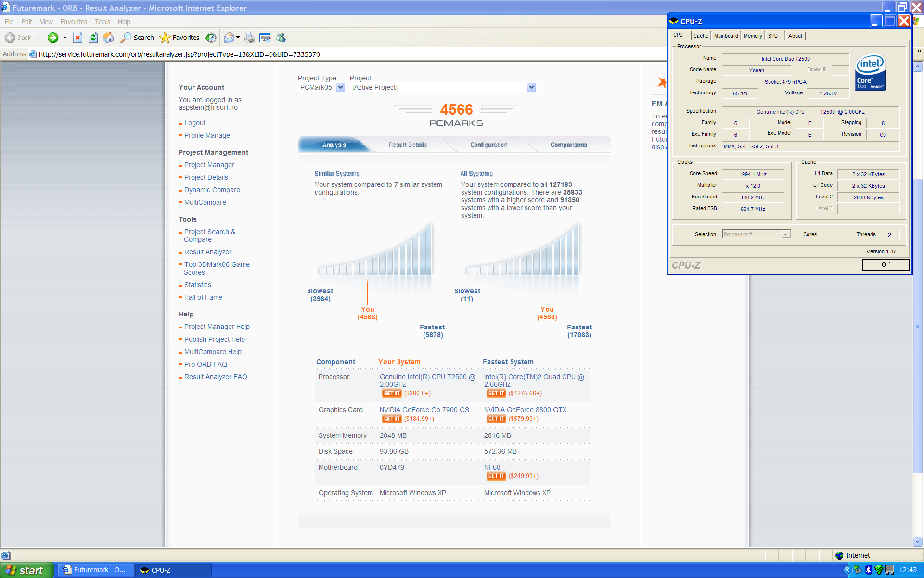924x578 pixels.
Task: Click the Result Analyzer FAQ link
Action: coord(216,377)
